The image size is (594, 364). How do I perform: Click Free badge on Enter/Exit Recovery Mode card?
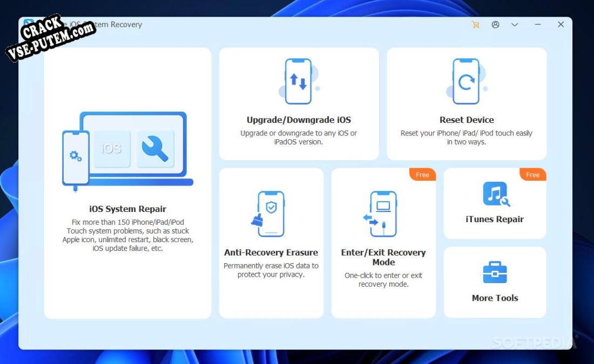coord(422,175)
